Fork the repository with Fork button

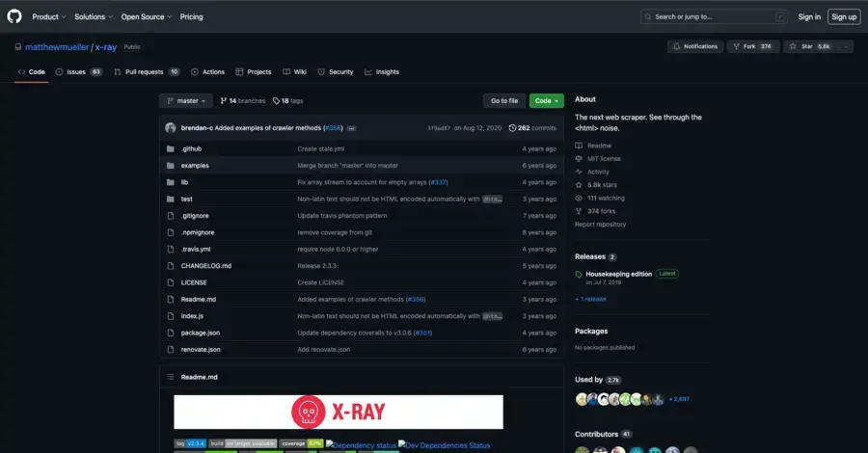[x=753, y=46]
